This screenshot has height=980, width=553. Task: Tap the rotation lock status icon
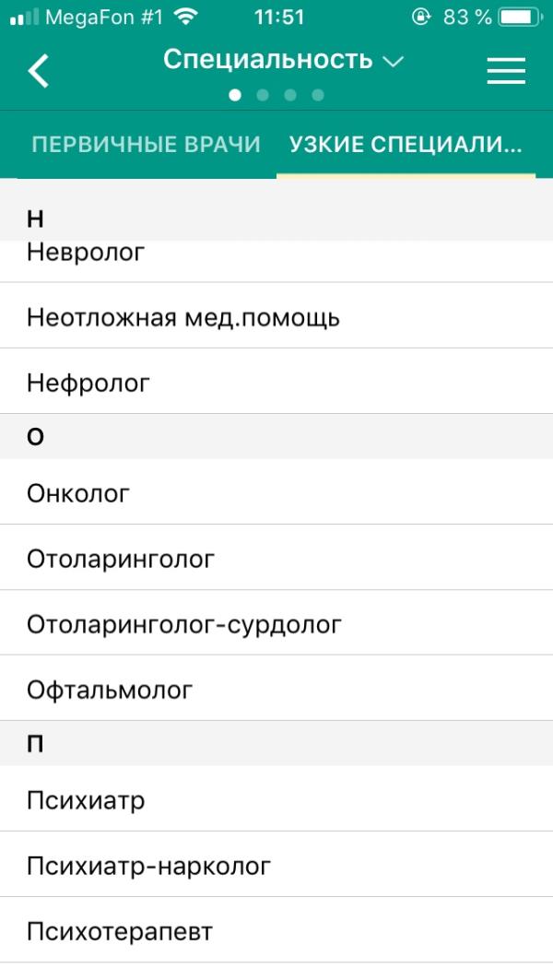tap(421, 17)
